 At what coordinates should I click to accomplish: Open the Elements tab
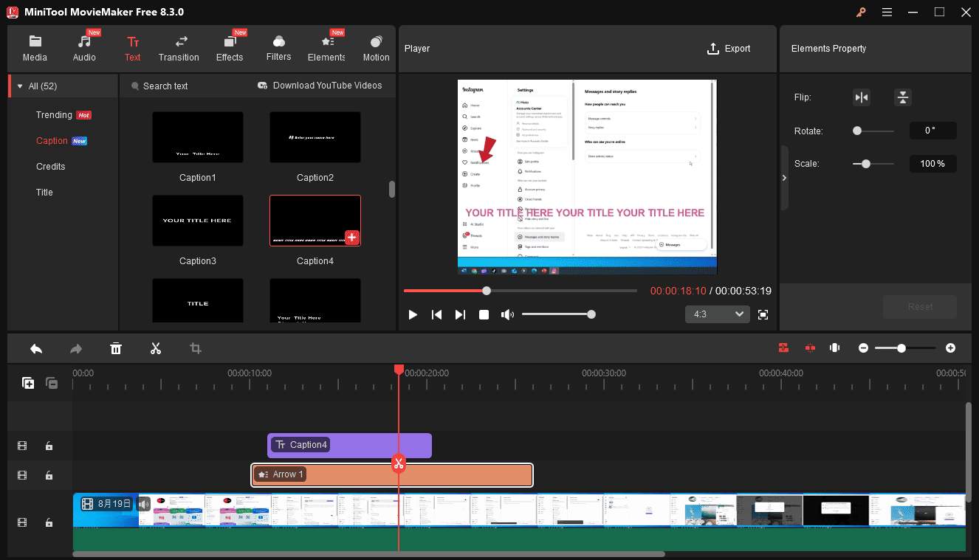pyautogui.click(x=326, y=49)
